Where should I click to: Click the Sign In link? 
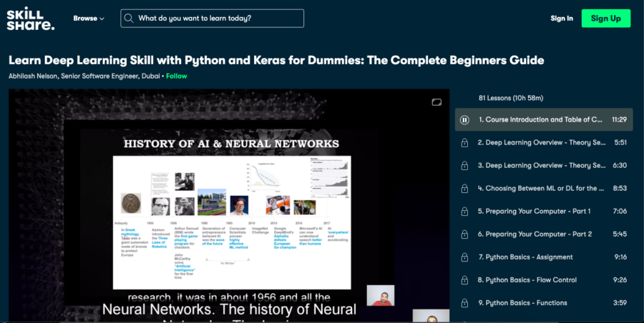(562, 19)
